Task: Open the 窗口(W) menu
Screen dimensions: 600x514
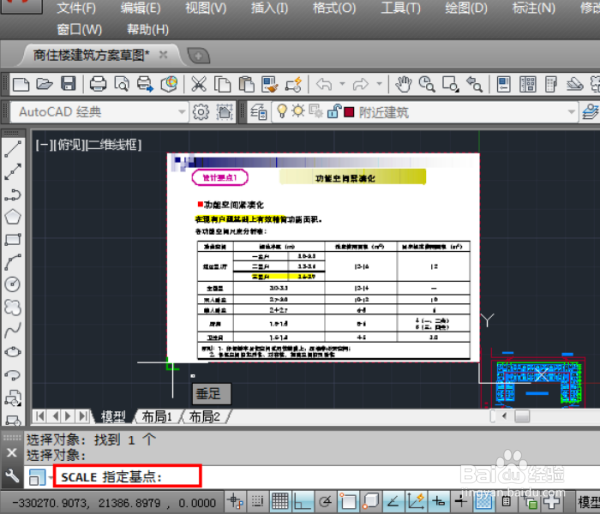Action: tap(80, 29)
